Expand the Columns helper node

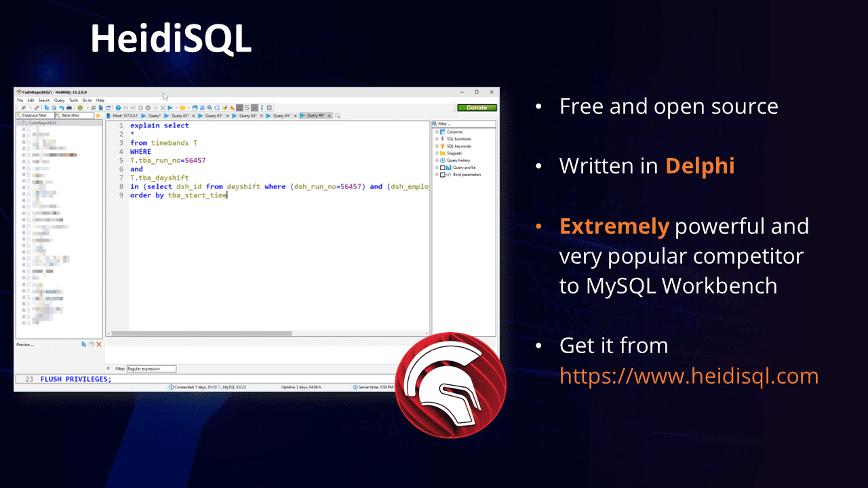[436, 131]
